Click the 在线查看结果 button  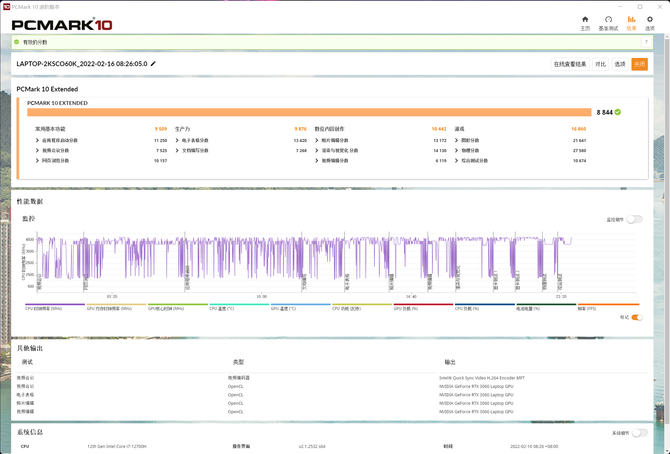coord(570,64)
